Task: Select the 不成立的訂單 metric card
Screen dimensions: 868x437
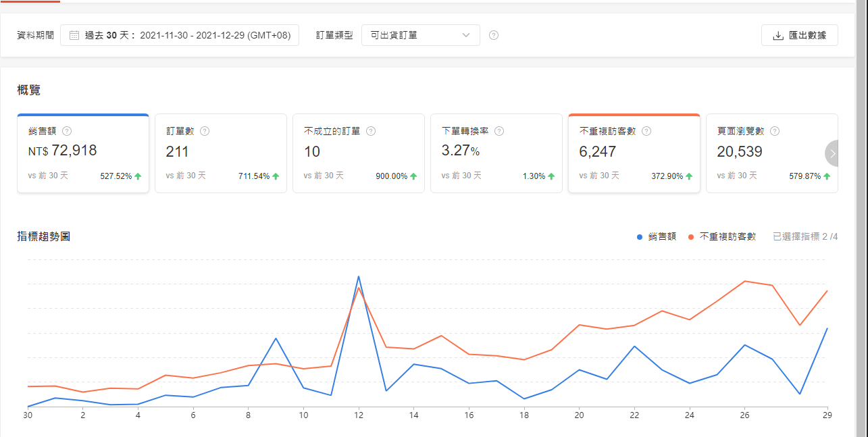Action: pyautogui.click(x=359, y=153)
